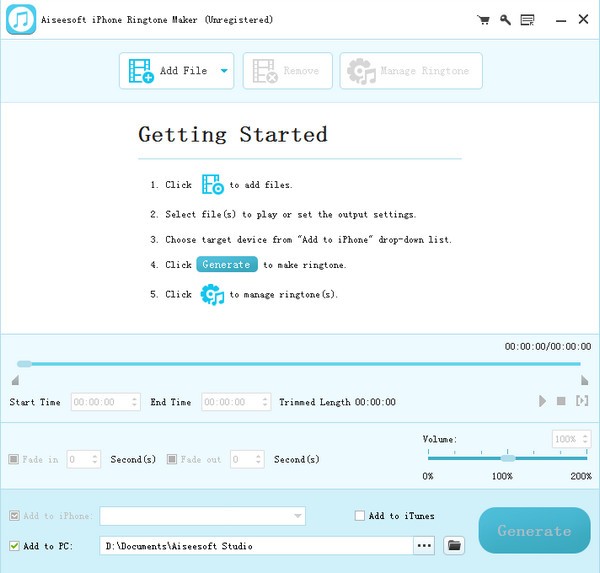Click the Aiseesoft app logo icon
Image resolution: width=600 pixels, height=573 pixels.
pos(21,20)
